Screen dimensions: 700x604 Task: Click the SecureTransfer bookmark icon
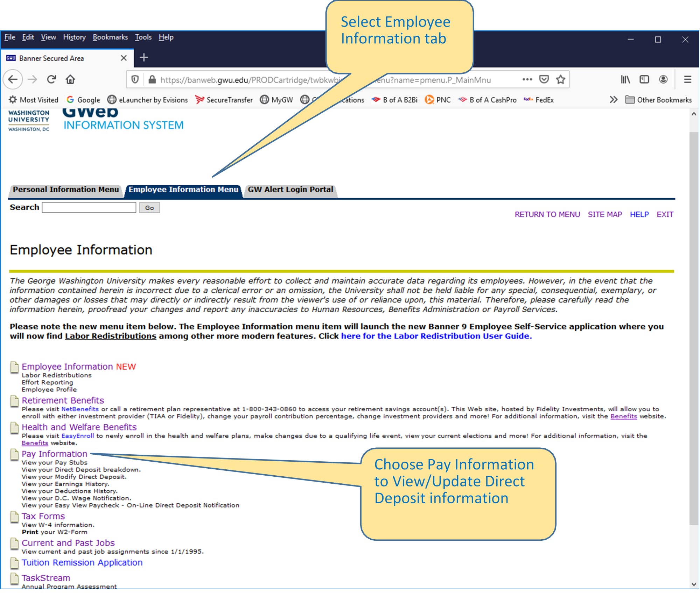199,100
